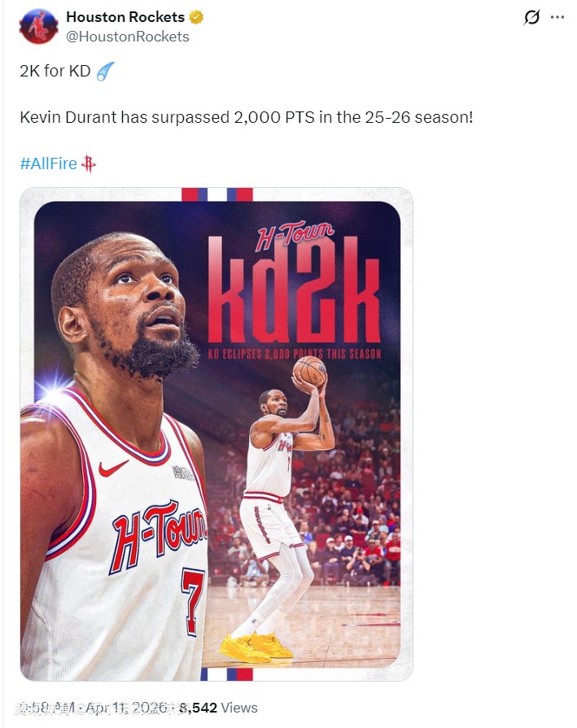Screen dimensions: 577x728
Task: Click the gold verified badge
Action: tap(196, 18)
